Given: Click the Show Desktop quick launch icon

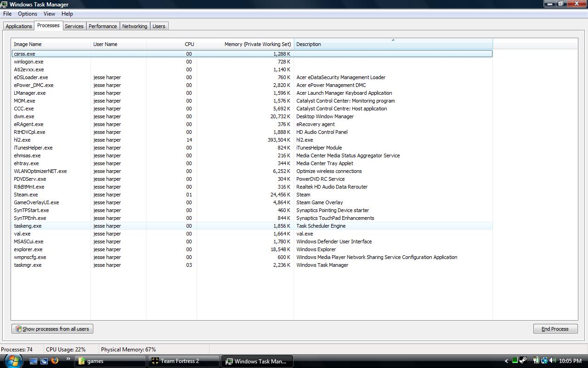Looking at the screenshot, I should point(34,361).
